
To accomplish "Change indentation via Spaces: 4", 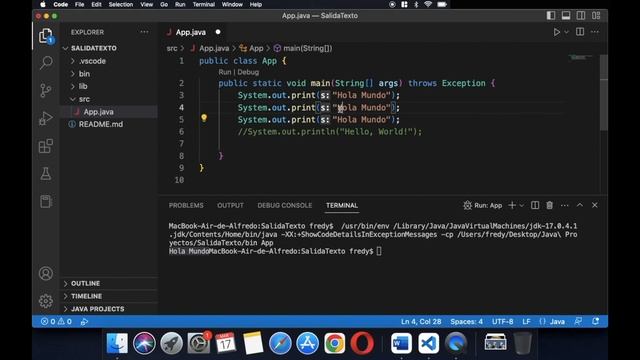I will [466, 322].
